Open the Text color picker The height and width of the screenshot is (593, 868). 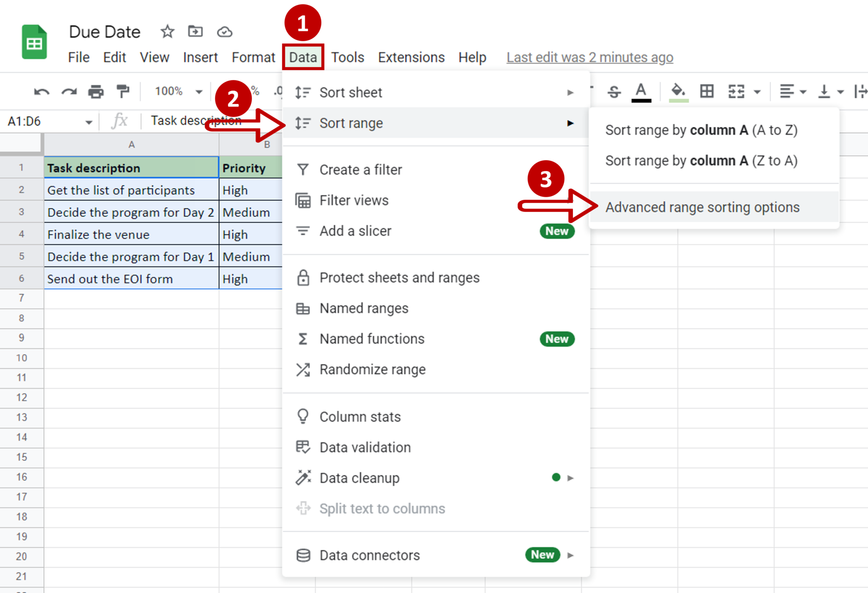coord(641,91)
